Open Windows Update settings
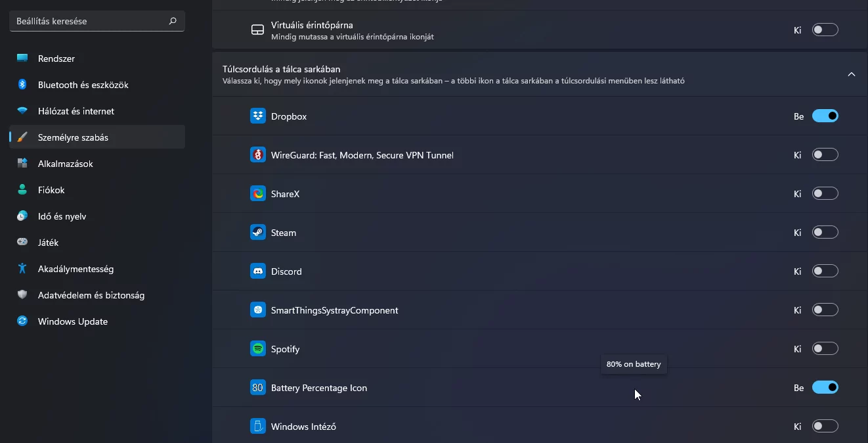This screenshot has height=443, width=868. [x=97, y=321]
